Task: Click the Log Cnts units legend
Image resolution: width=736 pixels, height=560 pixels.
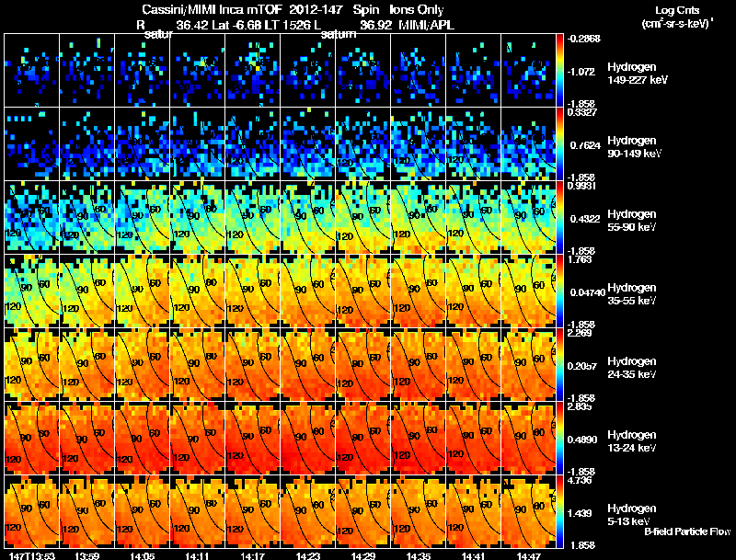Action: (677, 17)
